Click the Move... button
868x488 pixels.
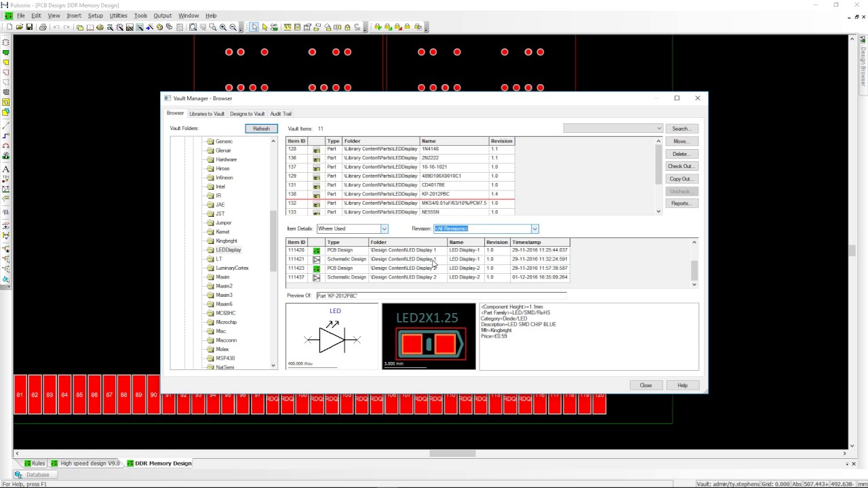[681, 142]
